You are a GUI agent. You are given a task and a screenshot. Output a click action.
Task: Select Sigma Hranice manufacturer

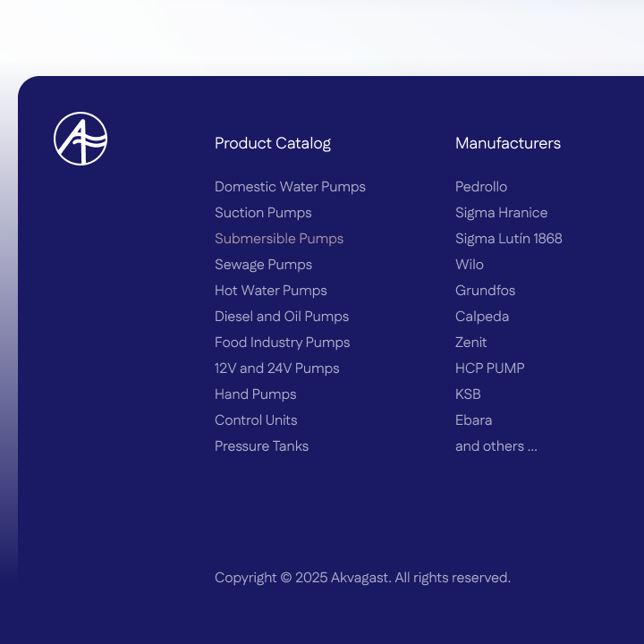tap(501, 213)
